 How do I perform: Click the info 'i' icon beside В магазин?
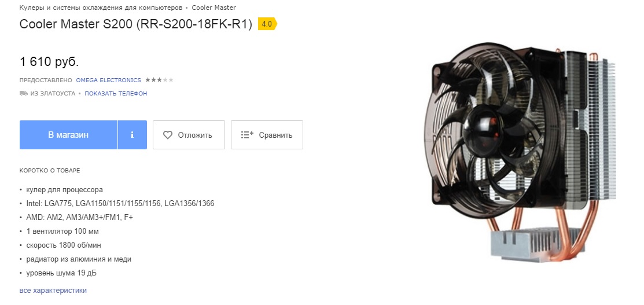coord(133,135)
